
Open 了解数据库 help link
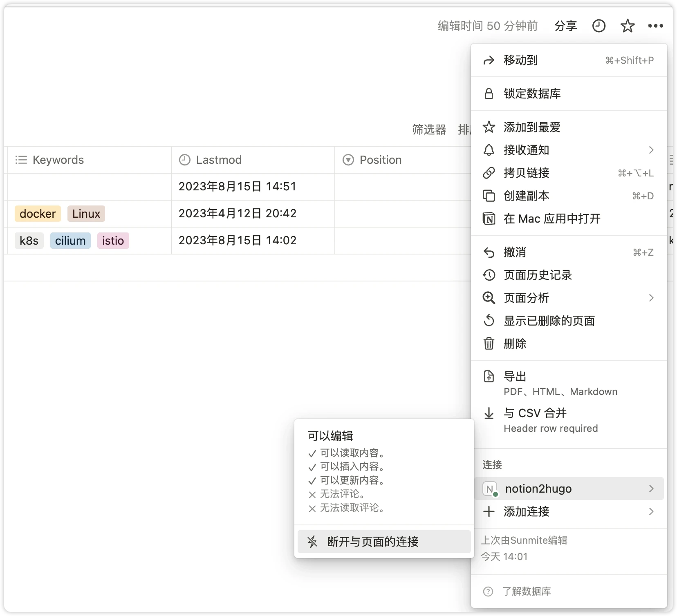[x=526, y=591]
